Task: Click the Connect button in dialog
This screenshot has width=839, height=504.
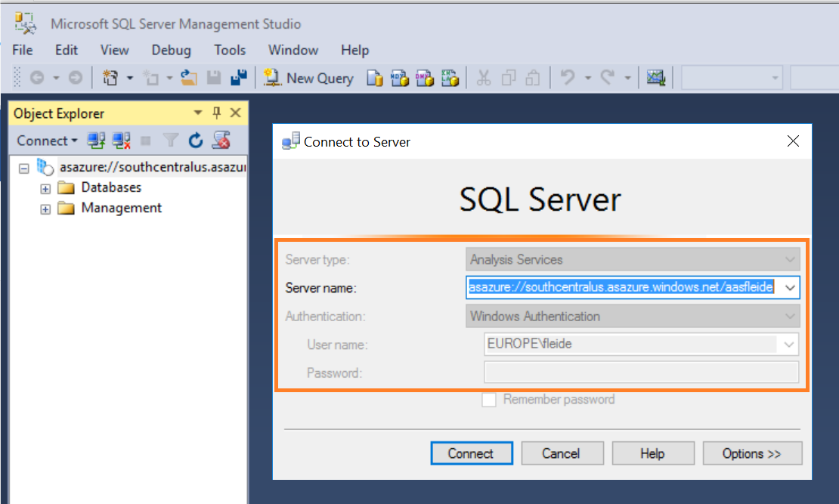Action: [x=471, y=453]
